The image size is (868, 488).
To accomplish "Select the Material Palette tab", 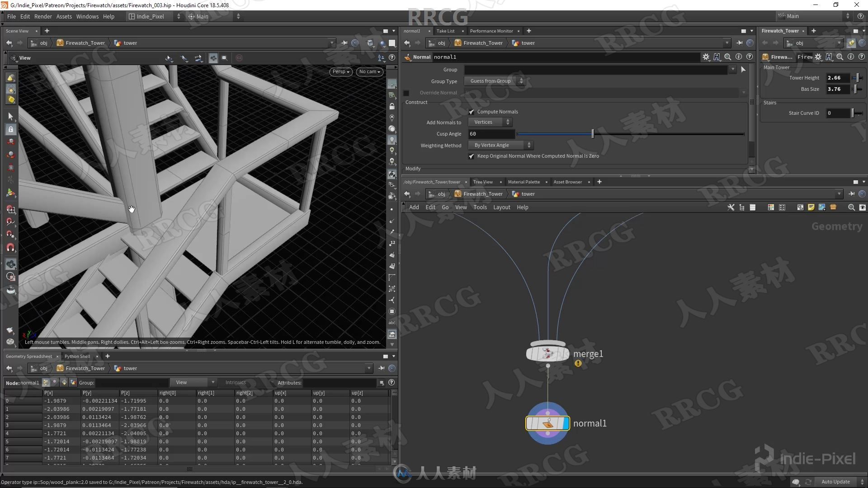I will click(x=524, y=182).
